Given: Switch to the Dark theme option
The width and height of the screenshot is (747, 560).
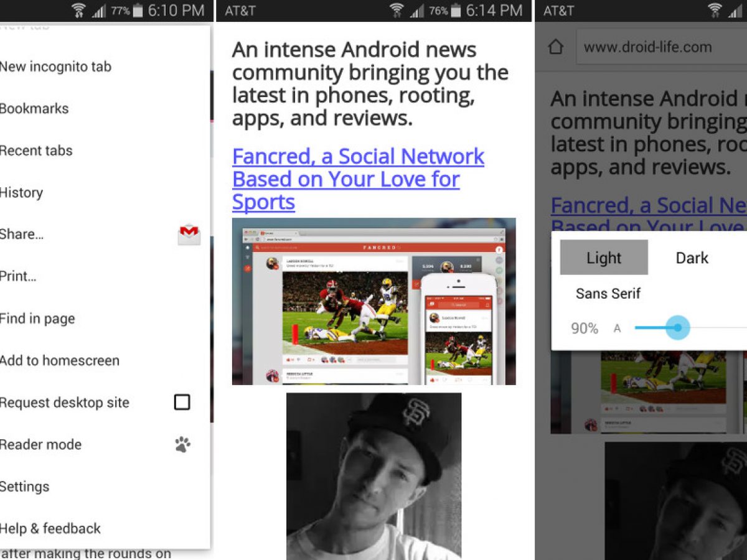Looking at the screenshot, I should (692, 258).
